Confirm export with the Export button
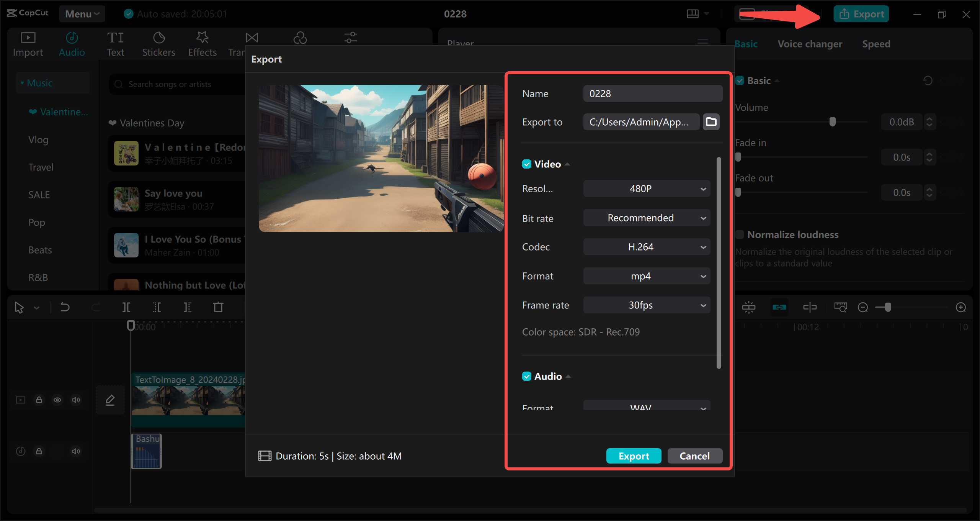The width and height of the screenshot is (980, 521). tap(634, 456)
